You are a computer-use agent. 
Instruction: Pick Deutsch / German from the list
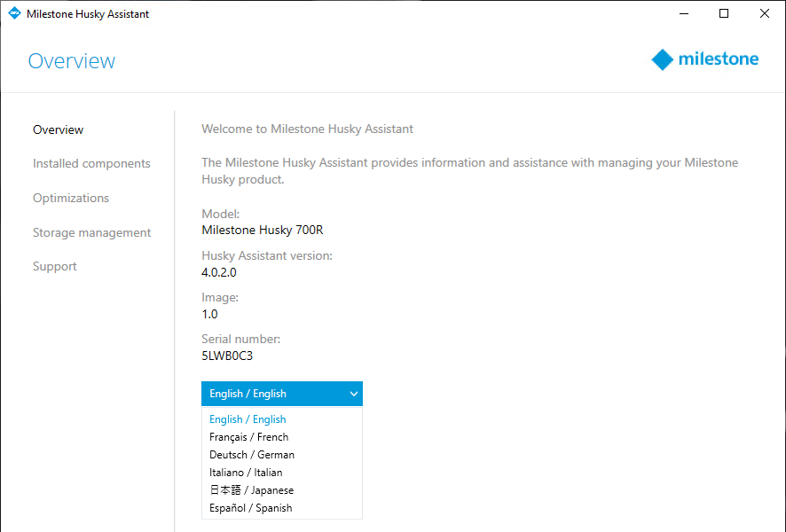252,455
